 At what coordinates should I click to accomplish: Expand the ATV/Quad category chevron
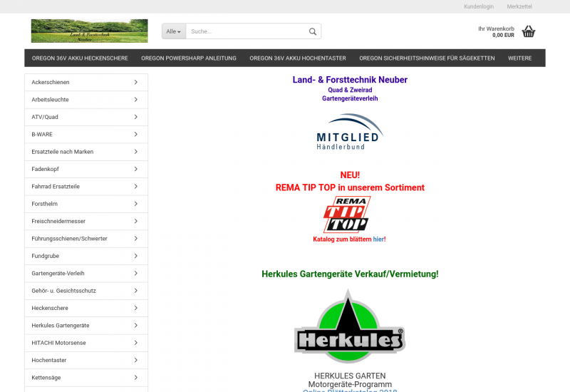(x=135, y=117)
